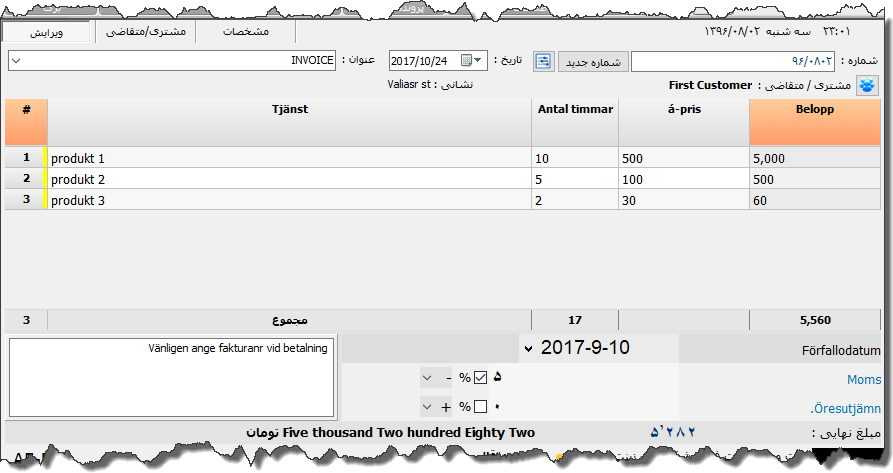Screen dimensions: 893x473
Task: Click the Valiasr st address text
Action: pos(409,84)
